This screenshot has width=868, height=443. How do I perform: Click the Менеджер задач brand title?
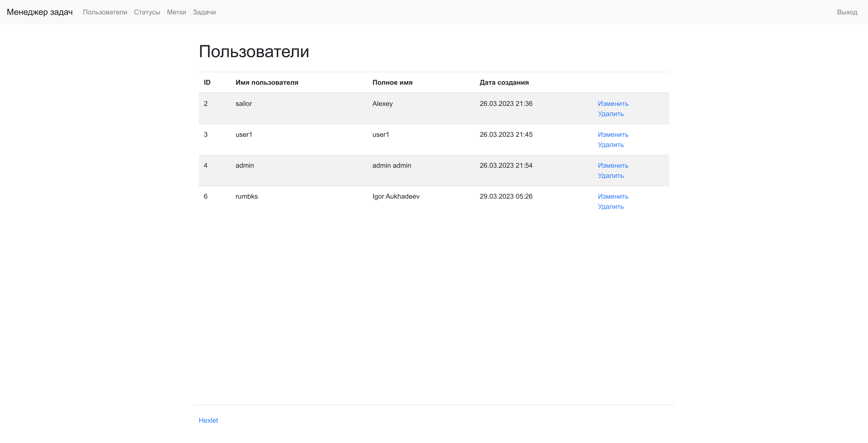pos(40,12)
